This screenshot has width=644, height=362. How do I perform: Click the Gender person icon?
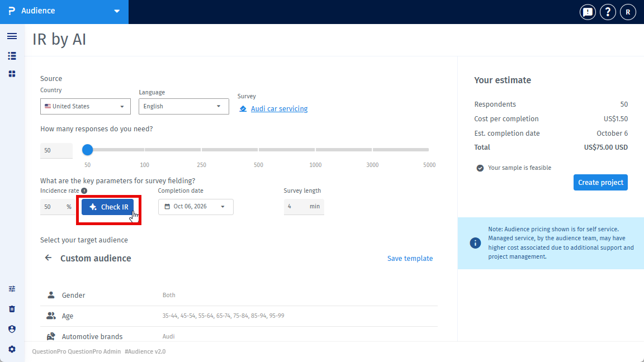pyautogui.click(x=51, y=295)
